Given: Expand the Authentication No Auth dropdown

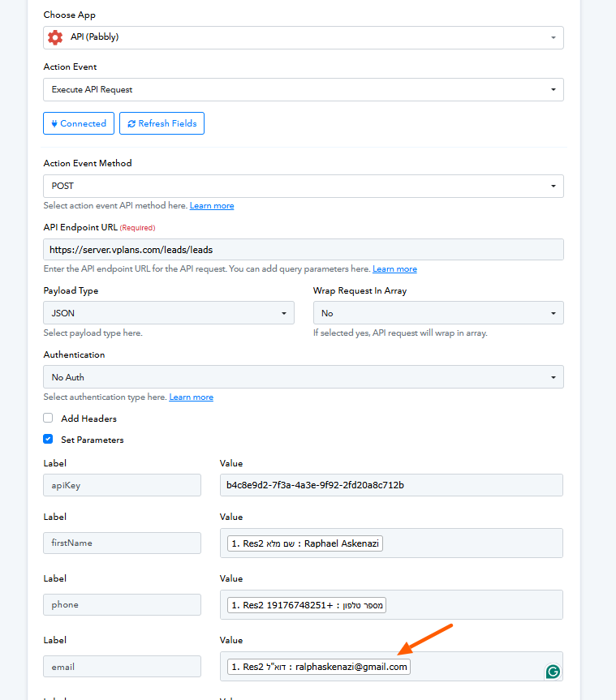Looking at the screenshot, I should click(x=303, y=377).
